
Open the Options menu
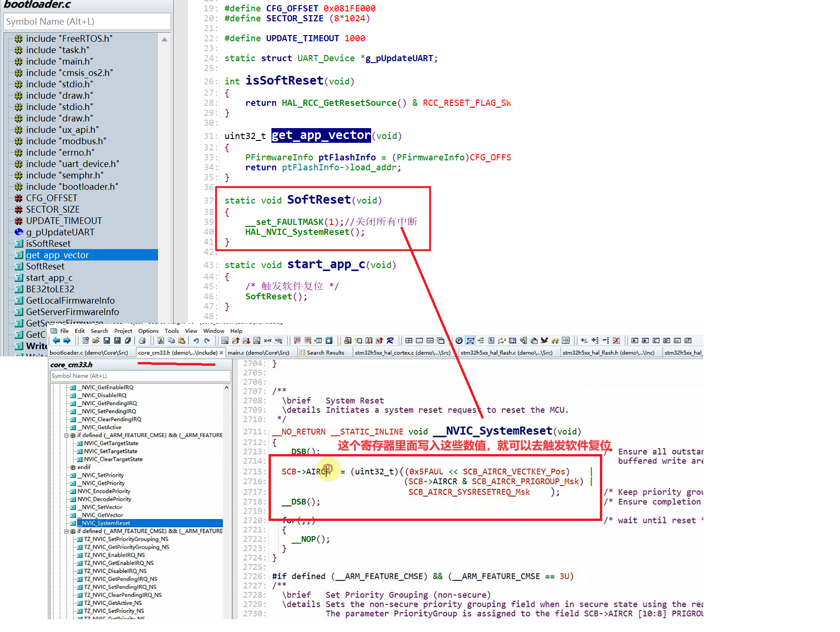point(148,331)
